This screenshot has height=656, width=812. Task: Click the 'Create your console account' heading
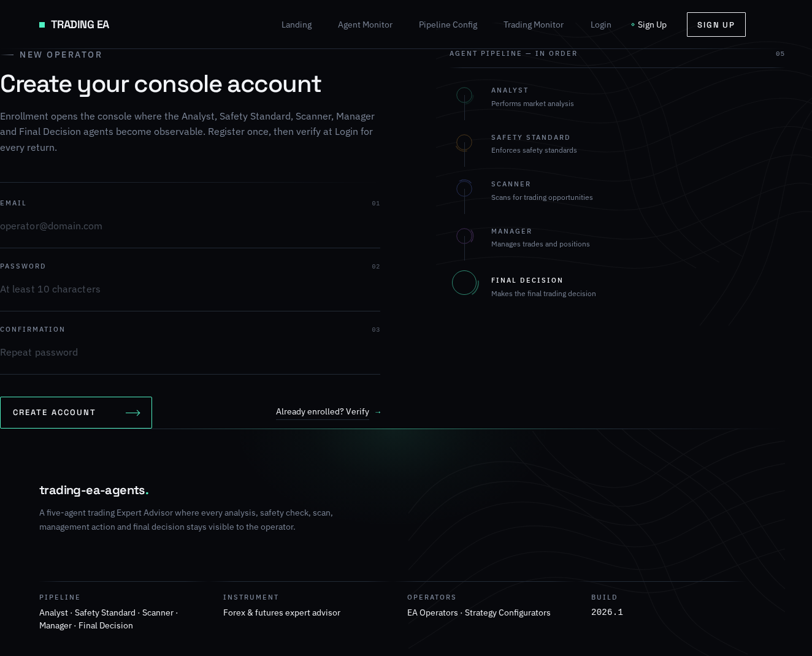(161, 84)
